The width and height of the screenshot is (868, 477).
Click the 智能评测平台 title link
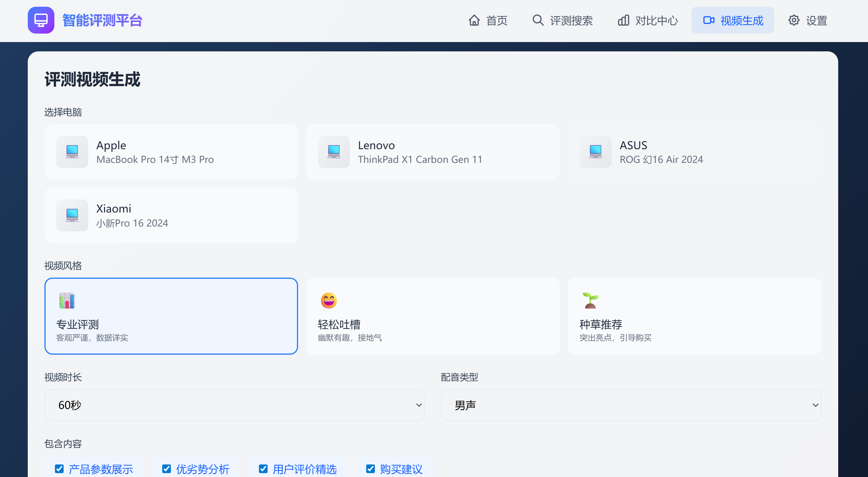[102, 20]
